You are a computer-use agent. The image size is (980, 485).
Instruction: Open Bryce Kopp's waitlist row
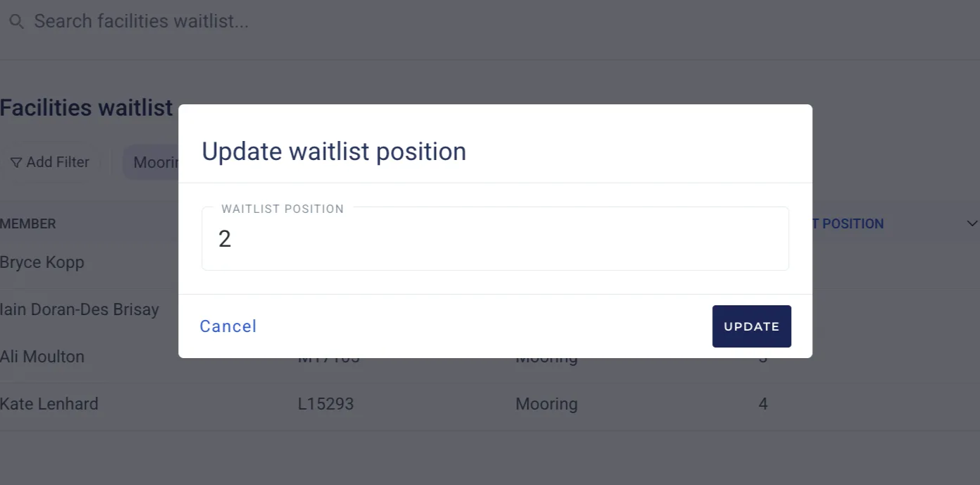click(42, 263)
